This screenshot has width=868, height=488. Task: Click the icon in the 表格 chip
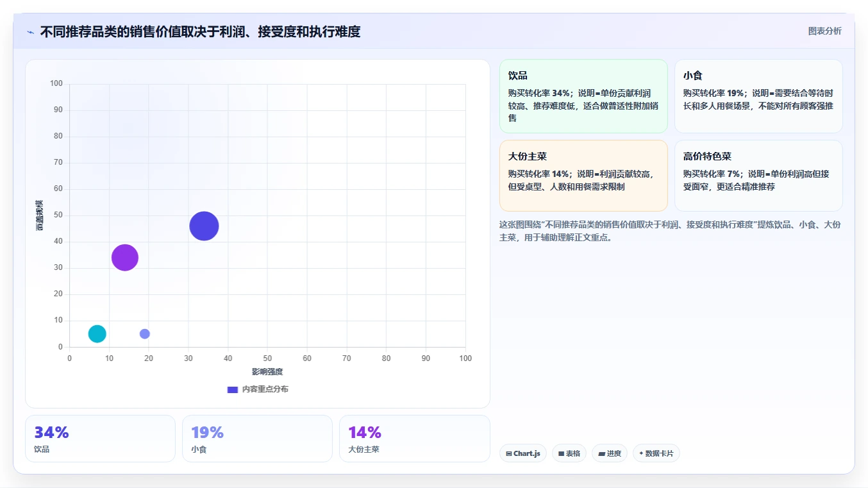click(561, 453)
